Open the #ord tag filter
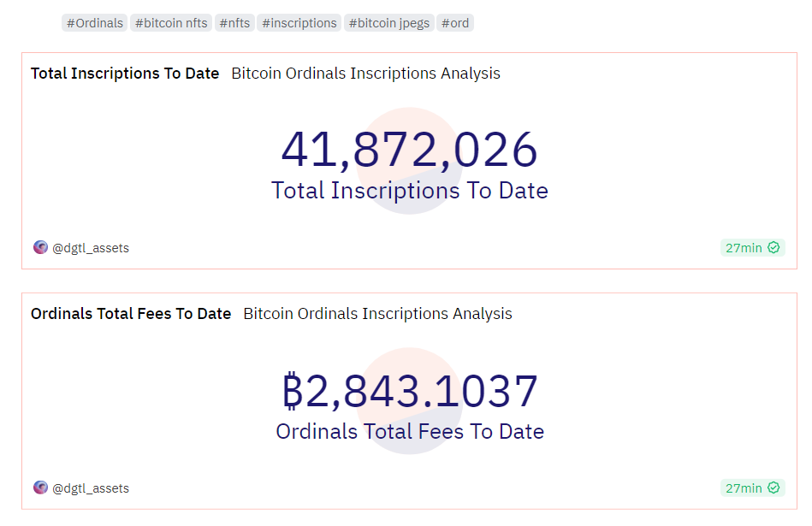The height and width of the screenshot is (526, 812). tap(455, 23)
